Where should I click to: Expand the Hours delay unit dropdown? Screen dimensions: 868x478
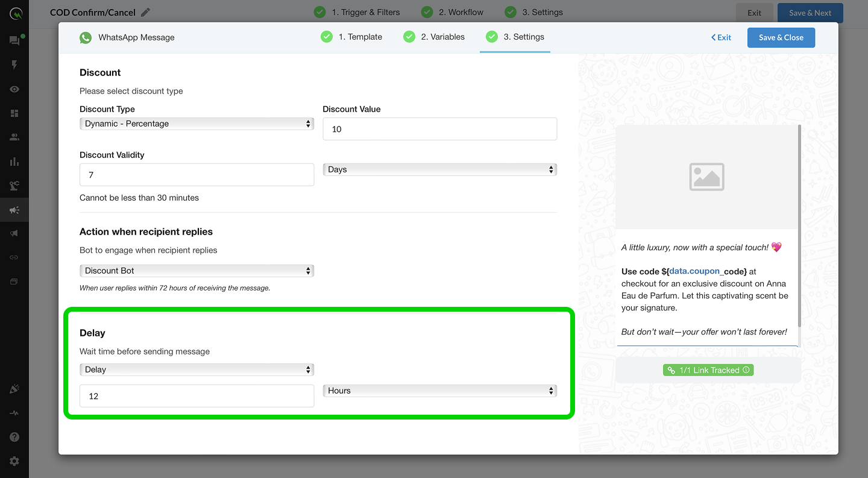click(x=439, y=391)
